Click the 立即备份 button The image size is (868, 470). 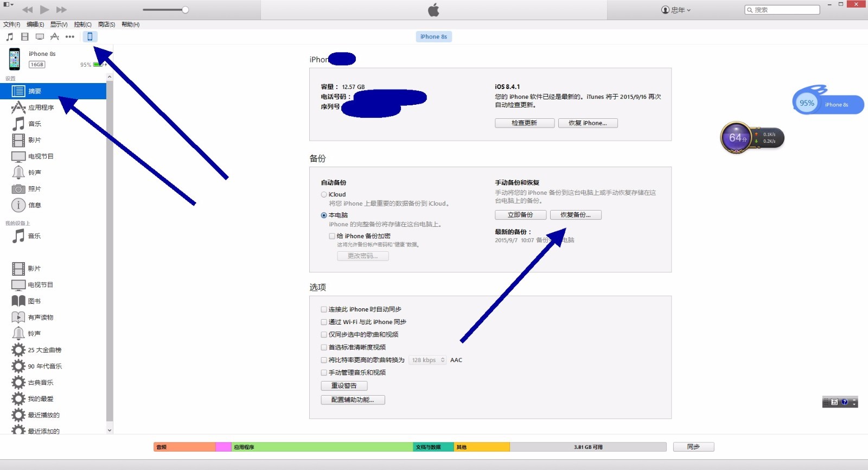[521, 215]
